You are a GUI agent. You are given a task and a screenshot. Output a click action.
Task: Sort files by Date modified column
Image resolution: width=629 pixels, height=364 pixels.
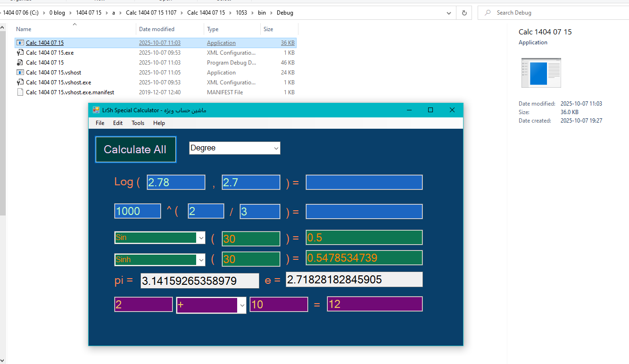(x=157, y=29)
